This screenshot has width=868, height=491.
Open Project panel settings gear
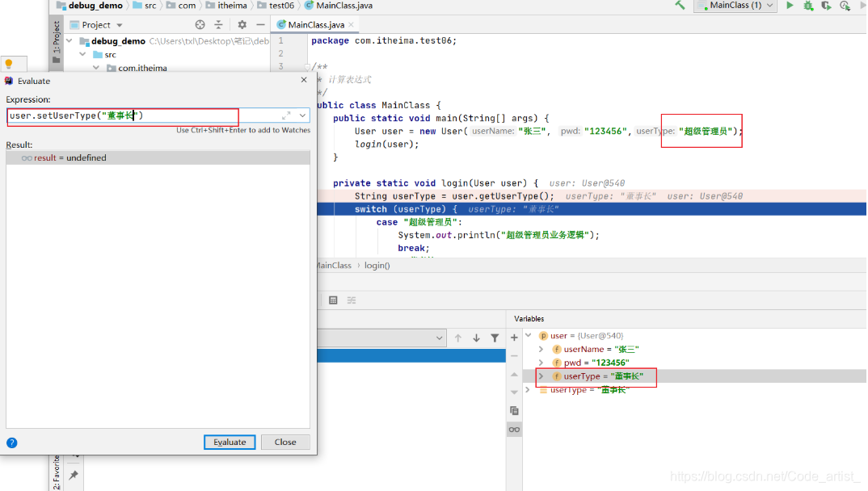pos(242,25)
